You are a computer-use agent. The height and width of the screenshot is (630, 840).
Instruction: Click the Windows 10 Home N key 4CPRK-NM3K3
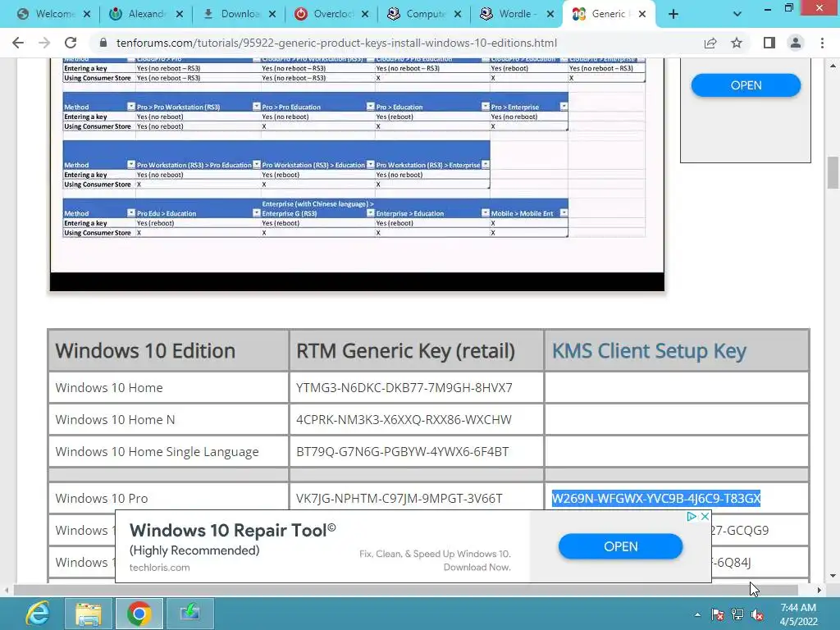click(x=404, y=419)
